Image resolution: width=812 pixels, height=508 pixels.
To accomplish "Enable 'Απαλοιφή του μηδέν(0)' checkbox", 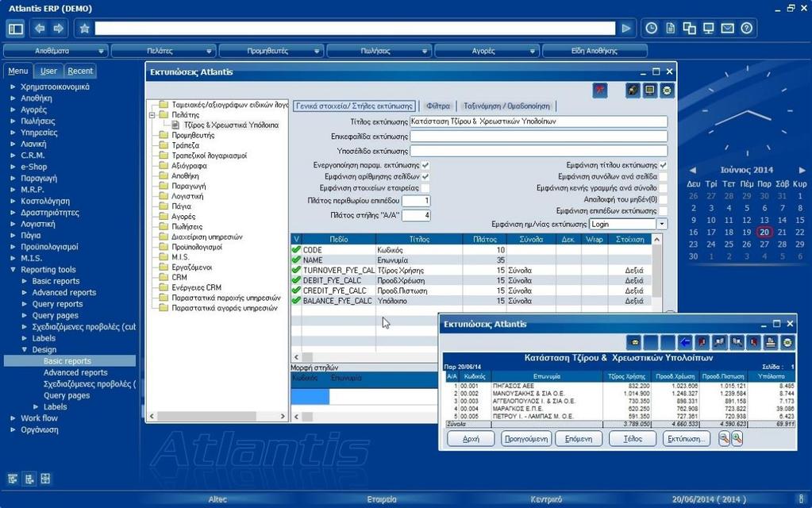I will pos(663,199).
